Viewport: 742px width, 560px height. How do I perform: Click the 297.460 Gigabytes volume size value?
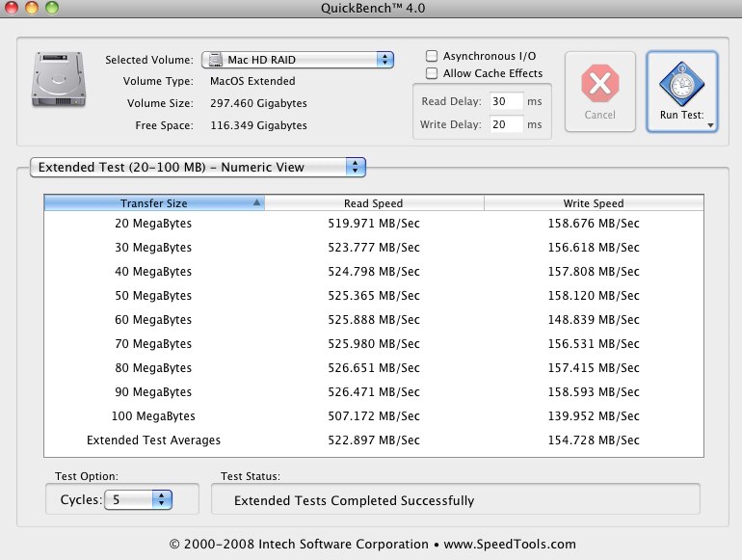(258, 103)
